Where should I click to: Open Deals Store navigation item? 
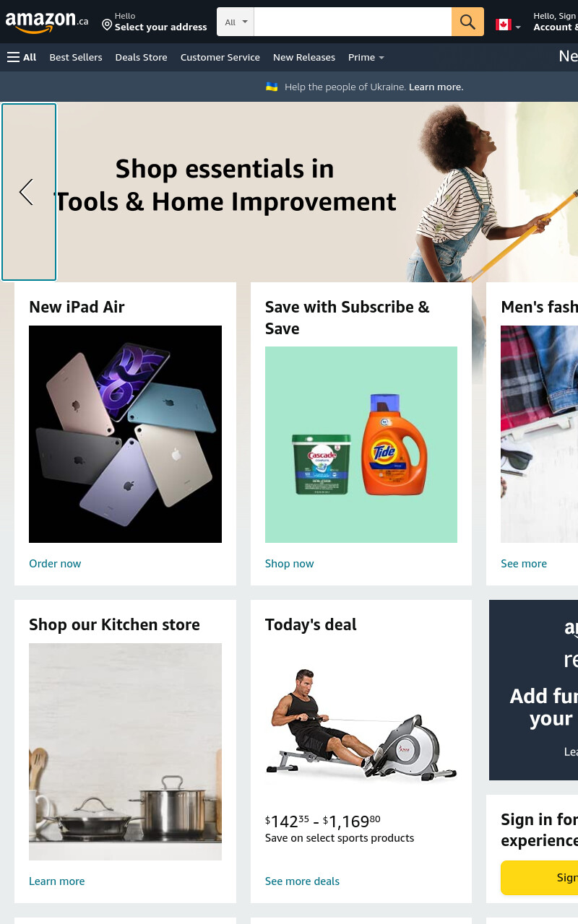141,57
